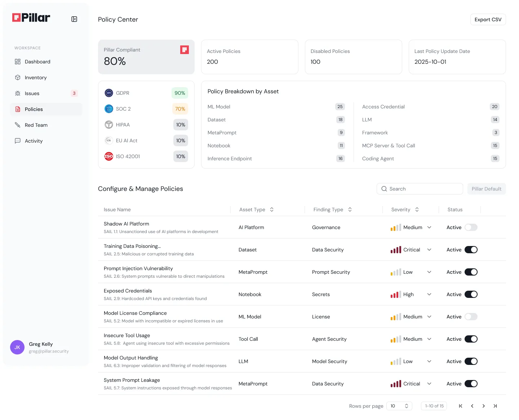
Task: Click the policy Search input field
Action: pos(420,189)
